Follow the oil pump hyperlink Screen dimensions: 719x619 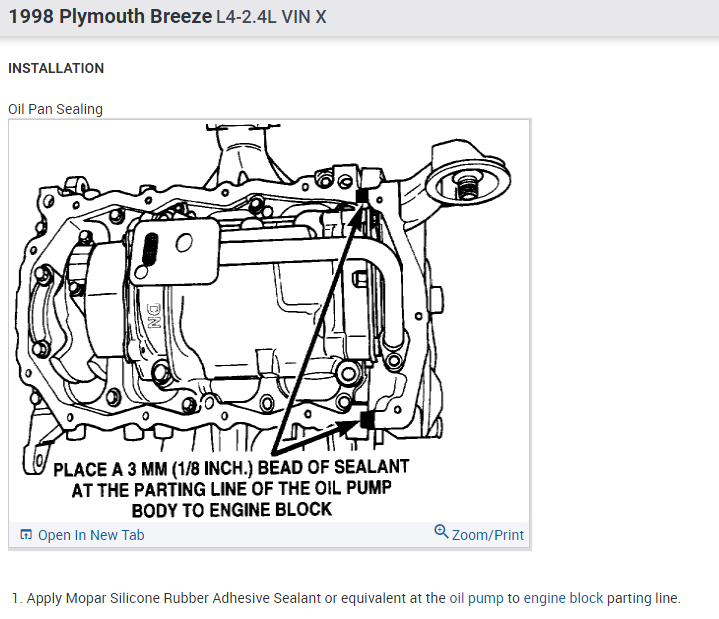point(476,598)
